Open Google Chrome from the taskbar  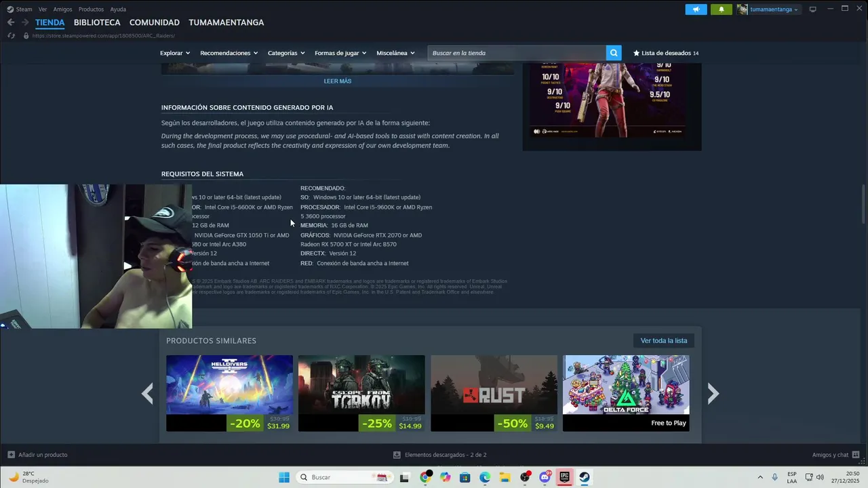[x=425, y=477]
